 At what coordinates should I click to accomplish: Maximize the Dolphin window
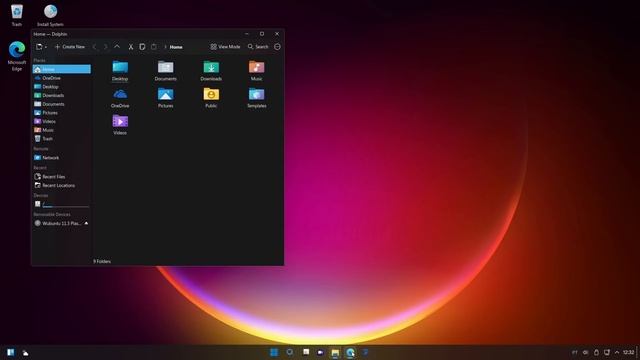click(262, 34)
